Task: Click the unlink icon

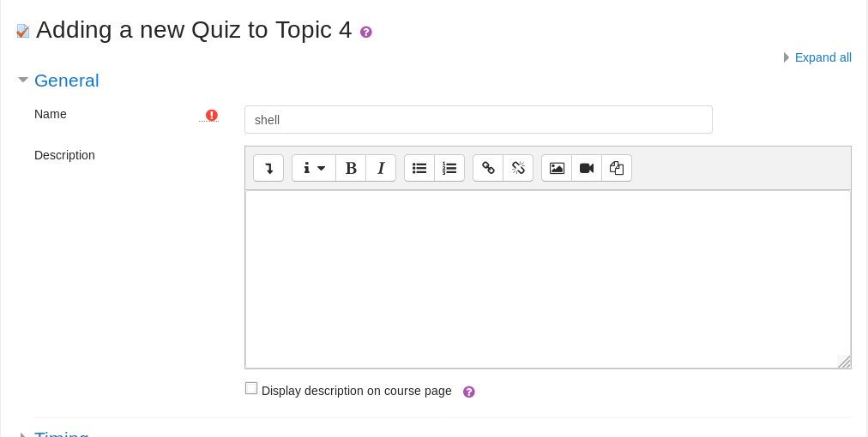Action: [x=518, y=168]
